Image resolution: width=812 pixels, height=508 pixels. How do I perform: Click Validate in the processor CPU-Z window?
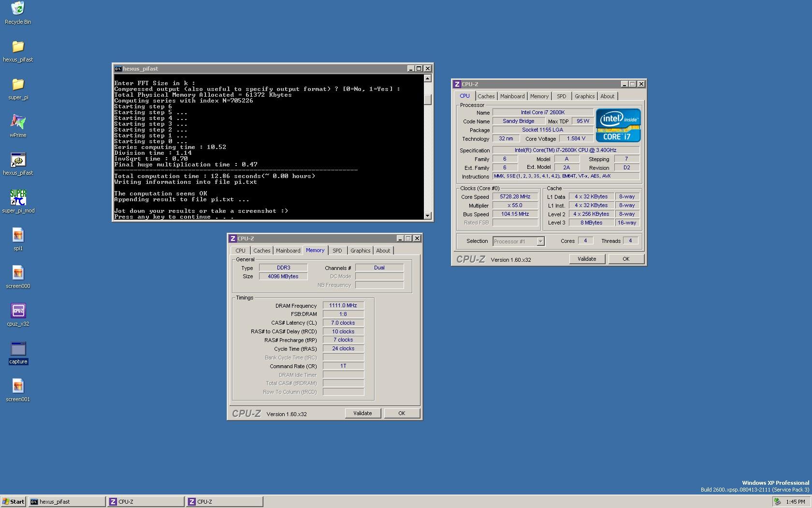[587, 259]
